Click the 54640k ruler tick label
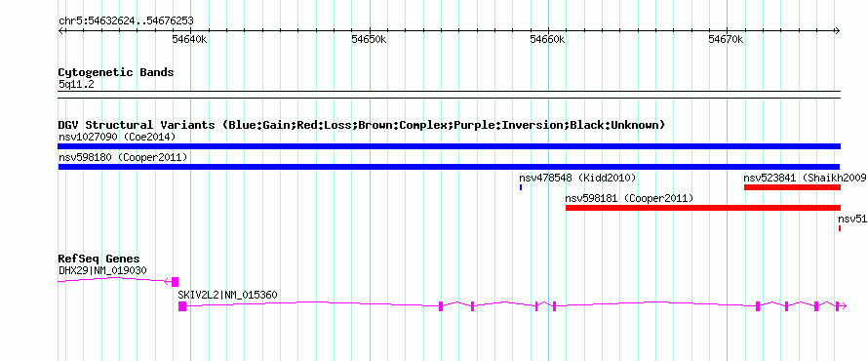The height and width of the screenshot is (361, 868). click(x=190, y=39)
